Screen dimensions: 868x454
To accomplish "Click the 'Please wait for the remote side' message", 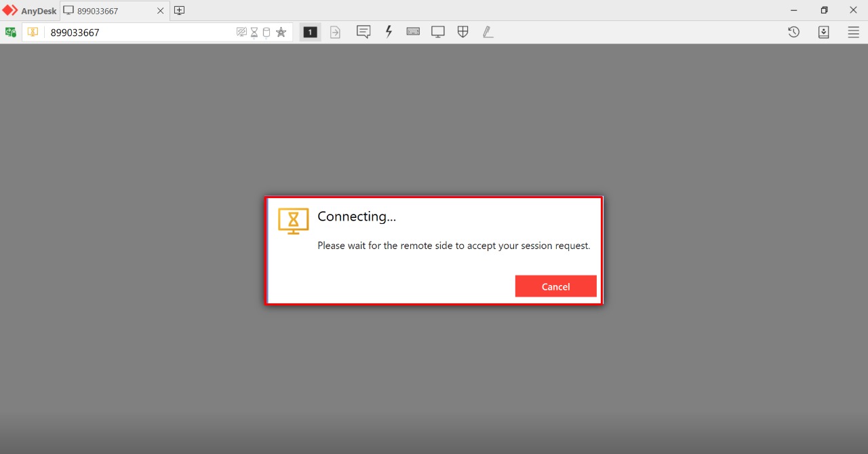I will click(x=454, y=246).
